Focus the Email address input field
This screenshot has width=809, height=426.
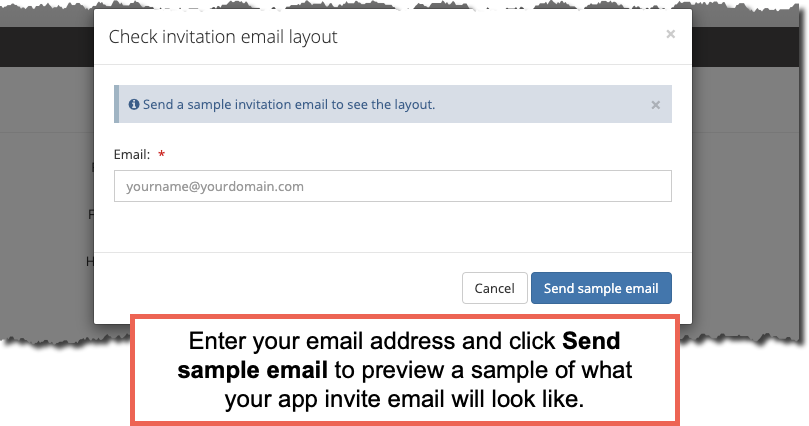click(x=393, y=186)
